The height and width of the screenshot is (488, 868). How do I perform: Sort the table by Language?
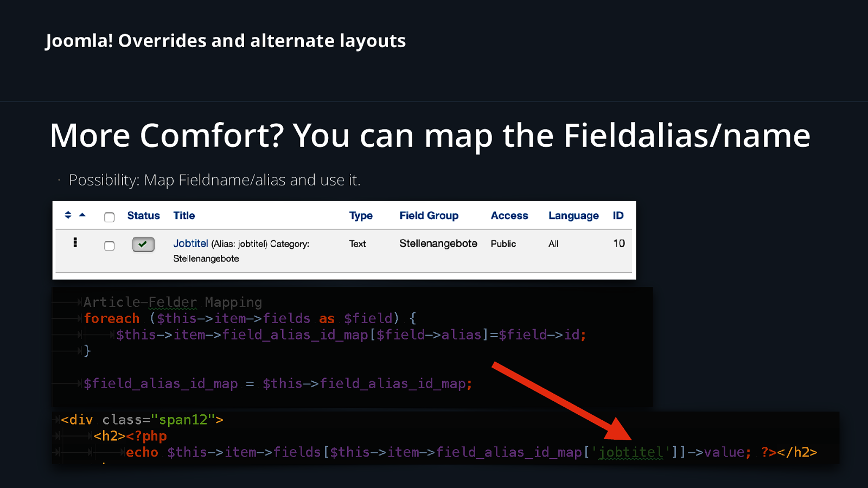573,215
